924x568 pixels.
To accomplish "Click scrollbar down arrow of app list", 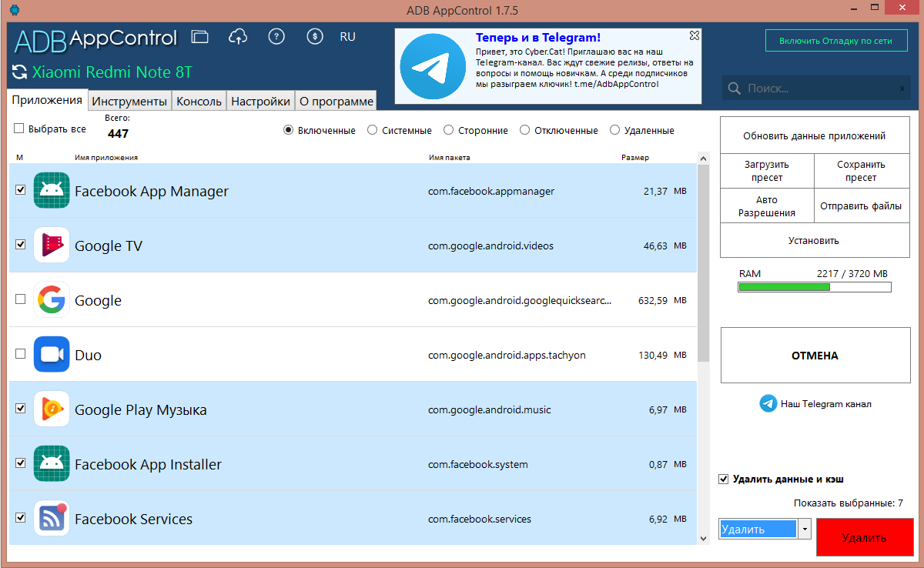I will click(703, 538).
